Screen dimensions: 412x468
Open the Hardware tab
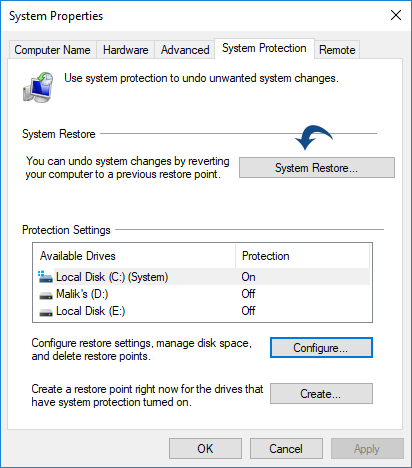126,50
